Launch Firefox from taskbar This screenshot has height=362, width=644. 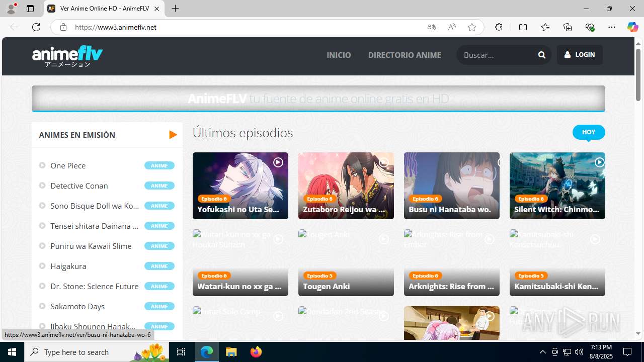[x=256, y=352]
